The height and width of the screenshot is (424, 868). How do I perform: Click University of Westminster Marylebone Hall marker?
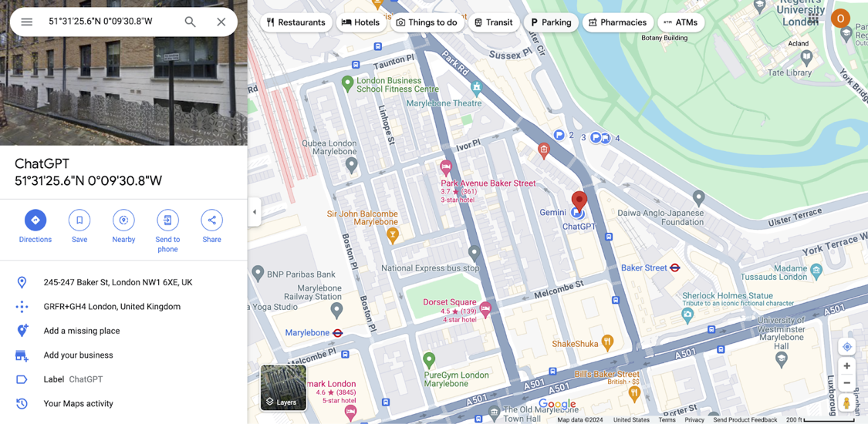[781, 359]
